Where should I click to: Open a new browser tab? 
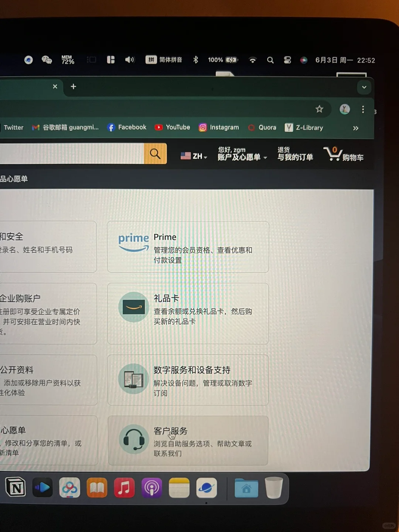pyautogui.click(x=74, y=86)
